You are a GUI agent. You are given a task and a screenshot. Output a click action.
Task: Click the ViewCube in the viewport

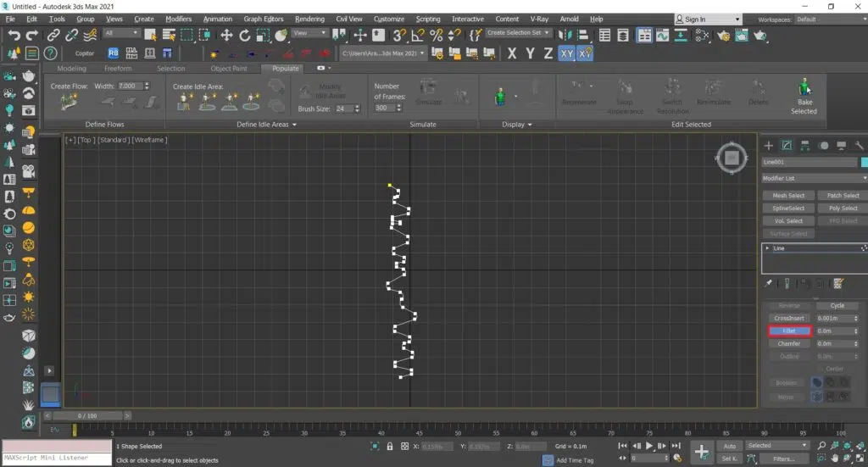point(731,157)
